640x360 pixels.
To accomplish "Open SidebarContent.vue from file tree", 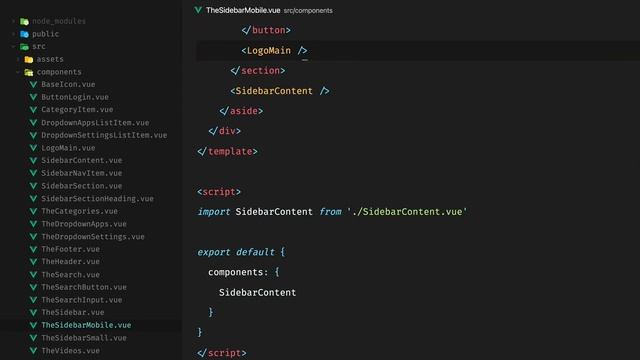I will tap(82, 160).
